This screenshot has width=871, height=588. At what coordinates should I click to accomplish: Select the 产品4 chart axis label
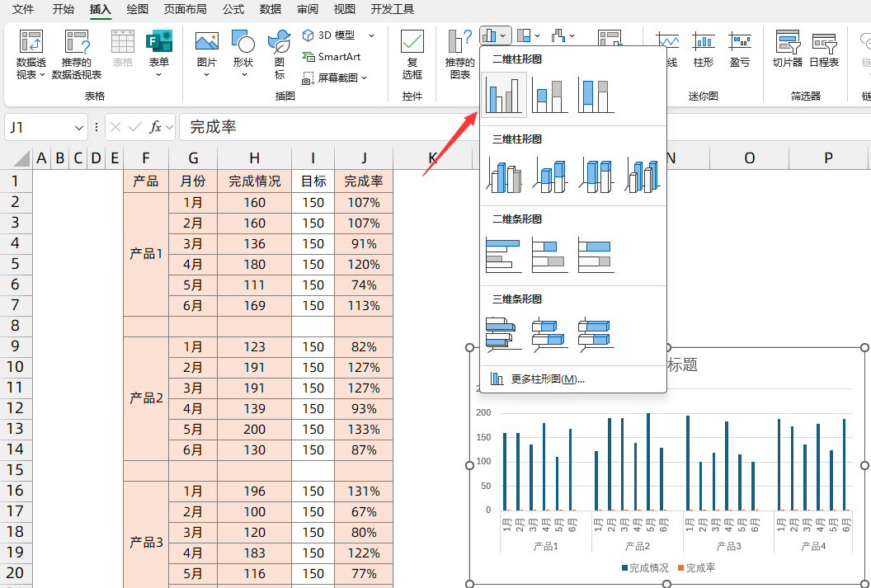813,547
